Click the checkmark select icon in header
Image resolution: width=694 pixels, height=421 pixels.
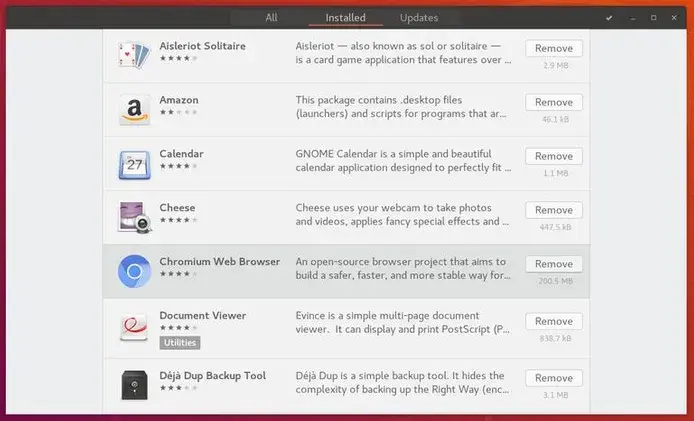click(609, 18)
